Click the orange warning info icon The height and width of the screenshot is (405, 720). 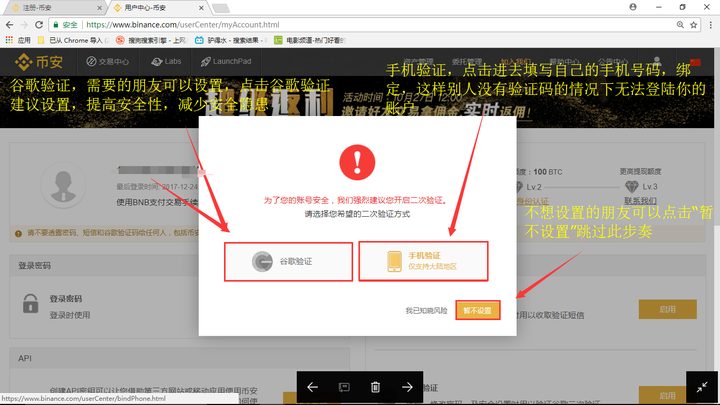[18, 233]
